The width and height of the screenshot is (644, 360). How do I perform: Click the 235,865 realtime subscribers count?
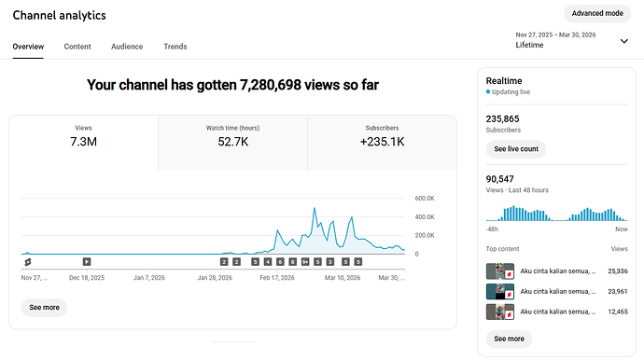[x=502, y=119]
